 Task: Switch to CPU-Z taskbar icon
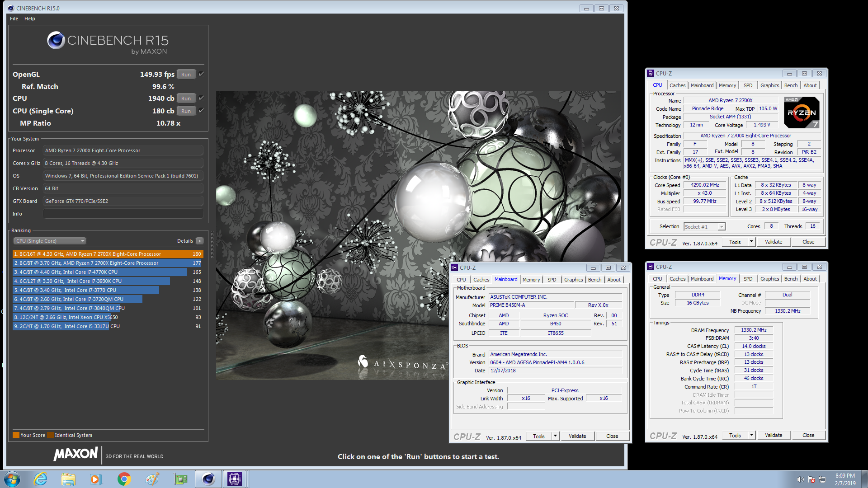pyautogui.click(x=235, y=479)
